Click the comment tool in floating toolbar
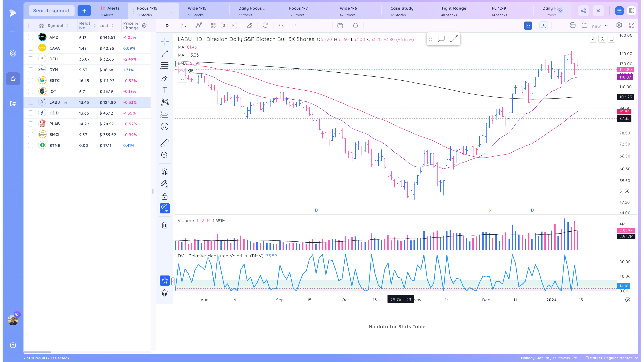 tap(441, 39)
